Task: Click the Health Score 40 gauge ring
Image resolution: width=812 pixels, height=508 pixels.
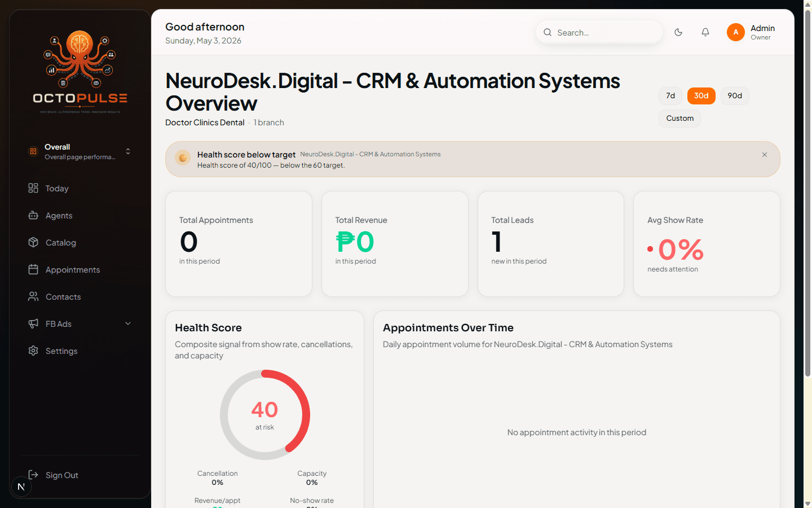Action: click(264, 415)
